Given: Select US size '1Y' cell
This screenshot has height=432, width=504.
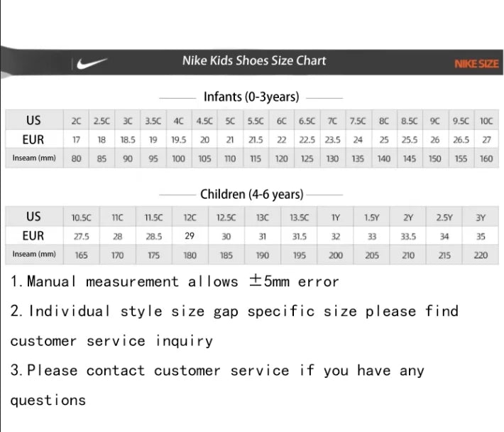Looking at the screenshot, I should [x=335, y=217].
